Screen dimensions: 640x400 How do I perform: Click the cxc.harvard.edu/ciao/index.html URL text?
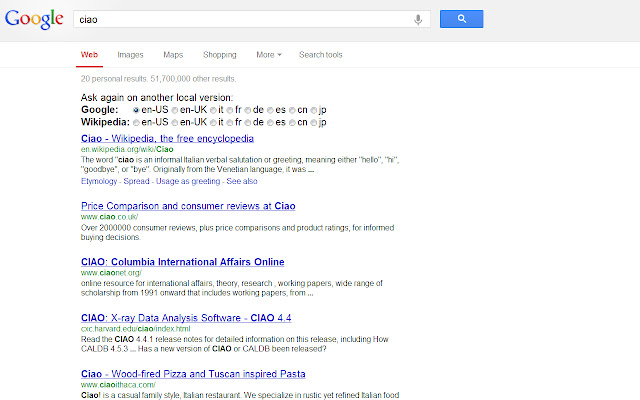(136, 329)
